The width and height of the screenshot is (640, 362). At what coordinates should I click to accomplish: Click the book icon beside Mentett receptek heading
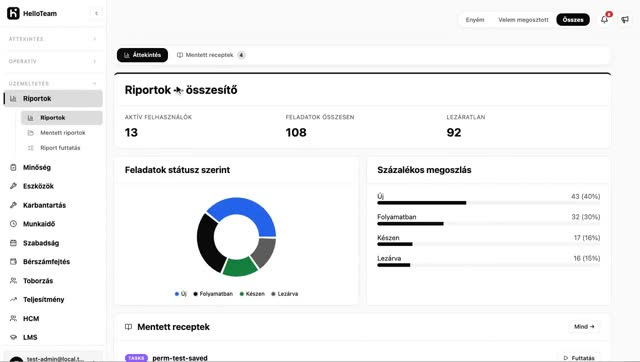pyautogui.click(x=129, y=327)
